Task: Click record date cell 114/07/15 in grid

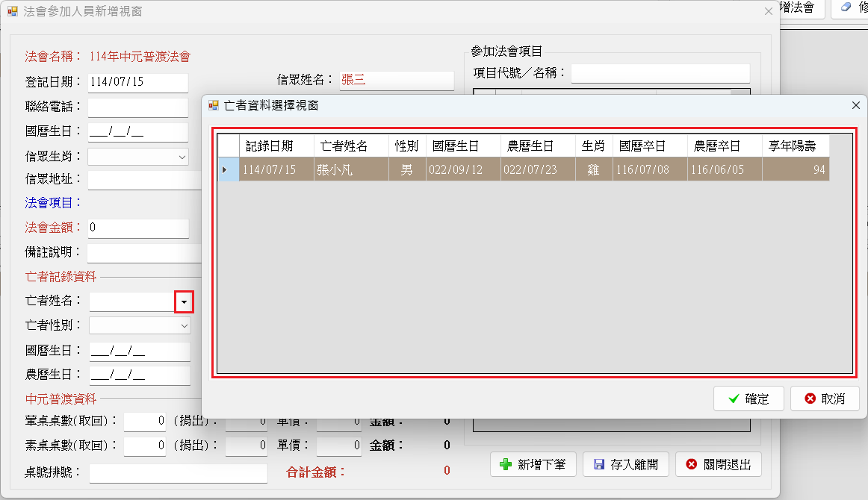Action: 276,169
